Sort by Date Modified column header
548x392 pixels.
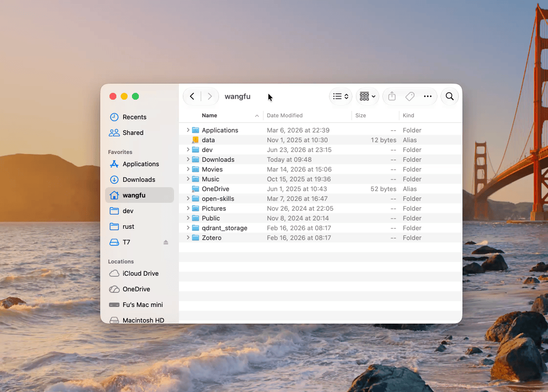point(285,115)
